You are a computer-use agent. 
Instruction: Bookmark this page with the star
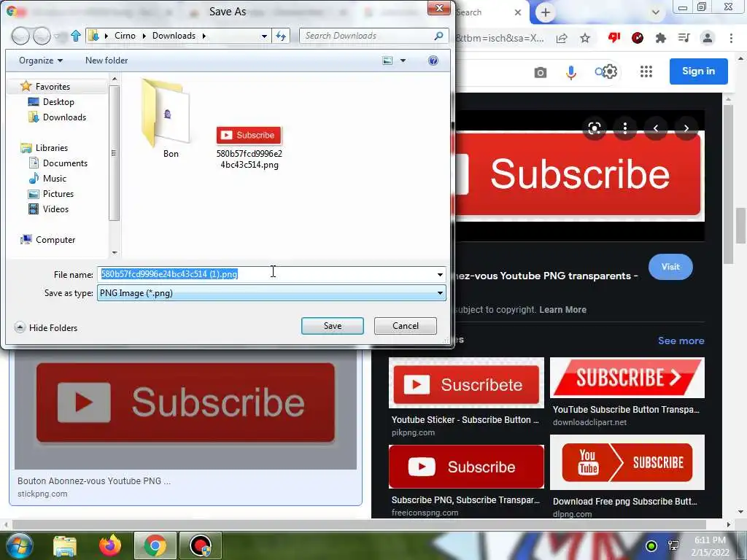tap(585, 38)
